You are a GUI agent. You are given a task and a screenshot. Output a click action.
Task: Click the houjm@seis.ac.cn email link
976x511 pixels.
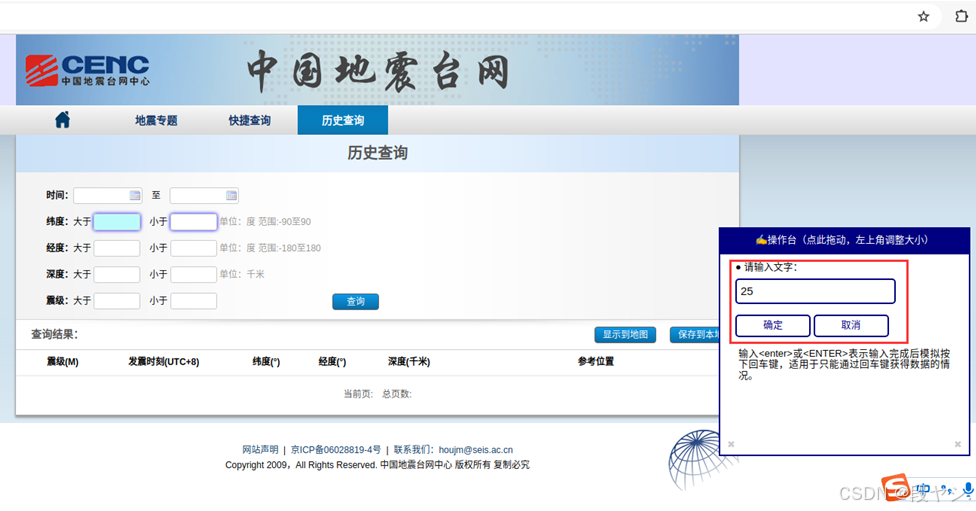[x=476, y=449]
